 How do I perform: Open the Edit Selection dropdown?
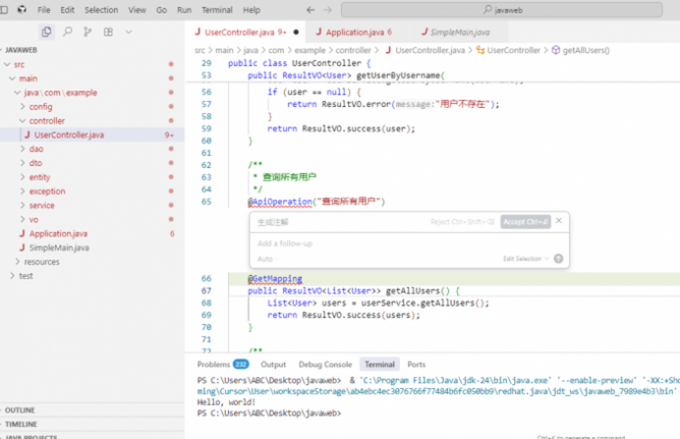525,258
